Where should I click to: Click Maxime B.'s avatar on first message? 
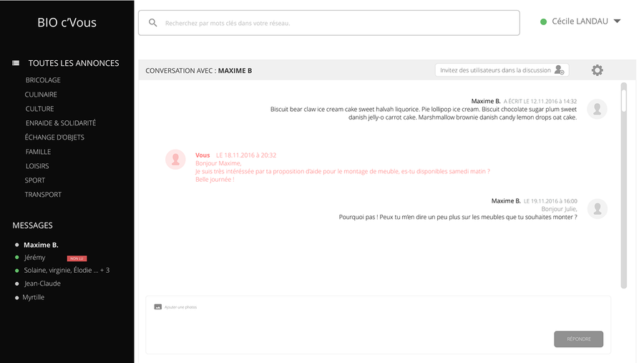(597, 109)
